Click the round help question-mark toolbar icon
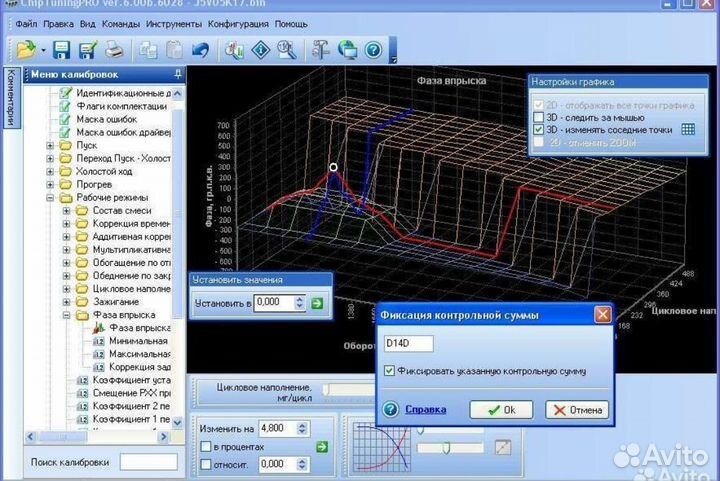Image resolution: width=720 pixels, height=481 pixels. coord(374,49)
